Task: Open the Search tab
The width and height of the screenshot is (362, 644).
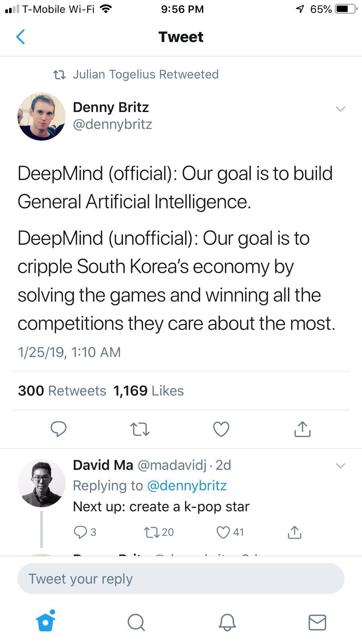Action: click(136, 622)
